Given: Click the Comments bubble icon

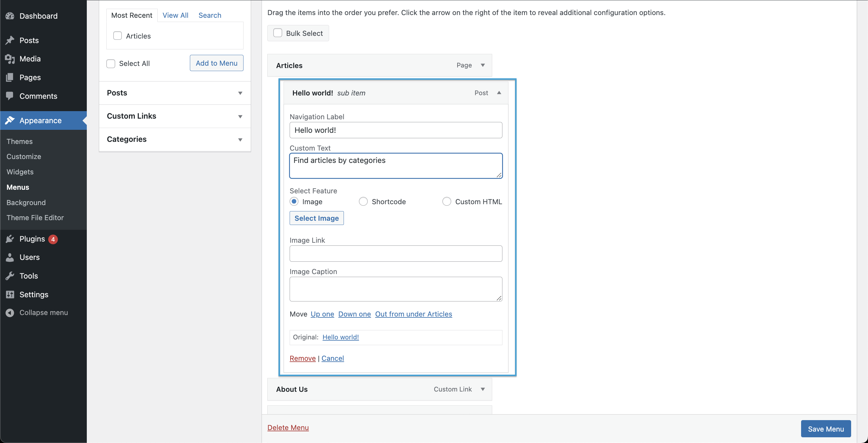Looking at the screenshot, I should 10,96.
